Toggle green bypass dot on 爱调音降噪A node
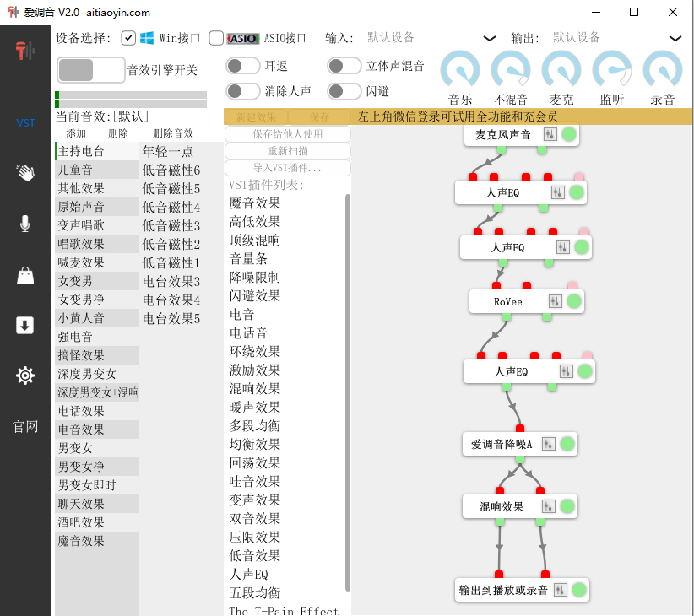 (x=567, y=444)
